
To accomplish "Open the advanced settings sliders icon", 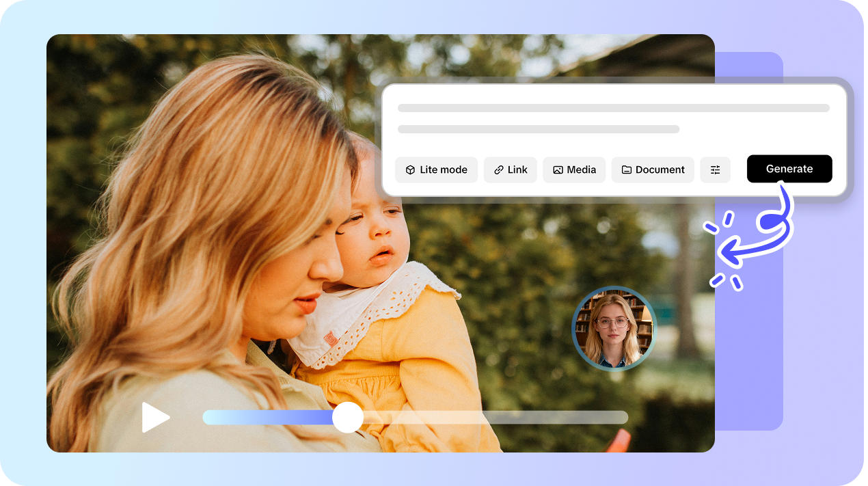I will (x=715, y=170).
